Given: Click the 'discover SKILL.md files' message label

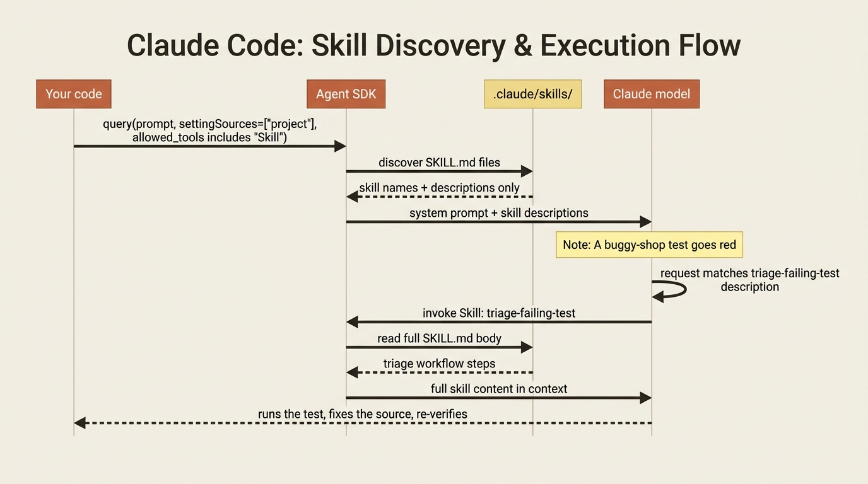Looking at the screenshot, I should click(439, 163).
